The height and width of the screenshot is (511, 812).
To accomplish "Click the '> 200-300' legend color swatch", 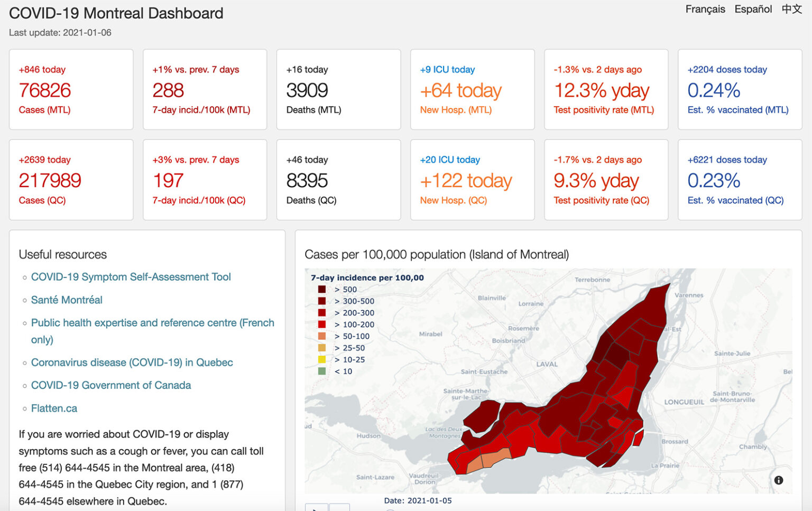I will (x=321, y=313).
